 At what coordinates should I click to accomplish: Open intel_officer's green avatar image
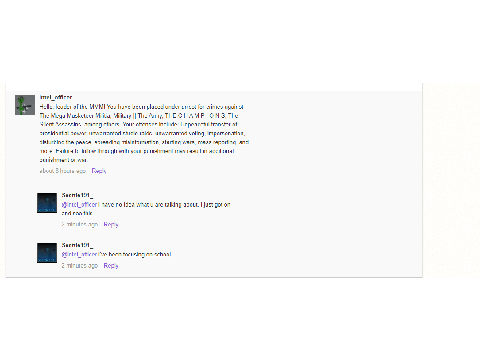click(25, 105)
